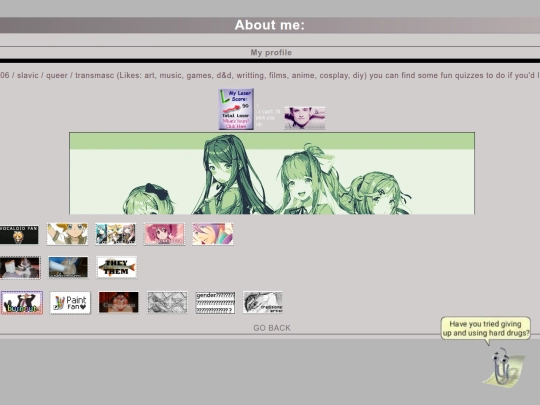Click the About me: title bar
Image resolution: width=540 pixels, height=405 pixels.
[270, 25]
